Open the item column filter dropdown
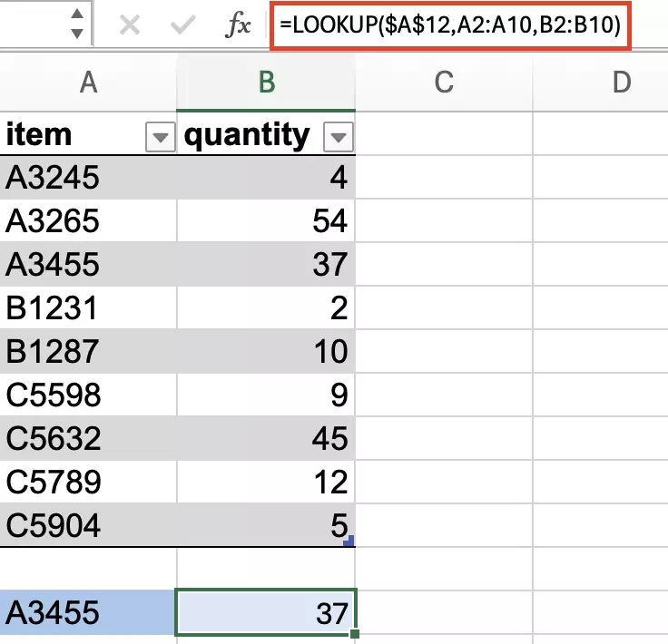The width and height of the screenshot is (668, 644). [160, 137]
